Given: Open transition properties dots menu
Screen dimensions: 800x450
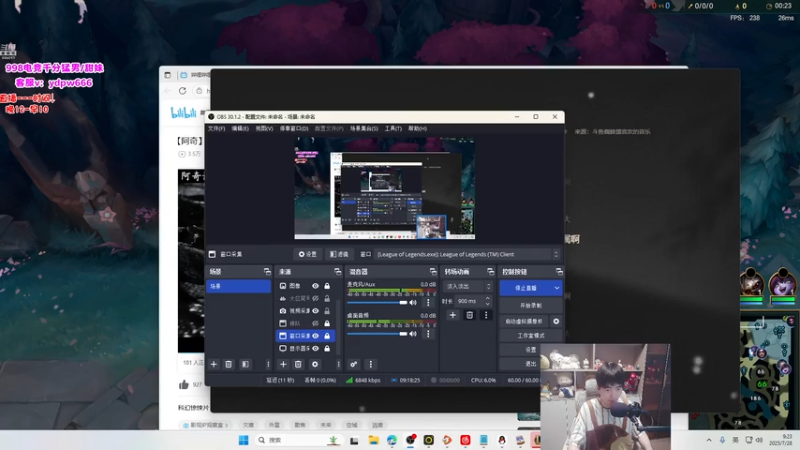Looking at the screenshot, I should coord(486,315).
